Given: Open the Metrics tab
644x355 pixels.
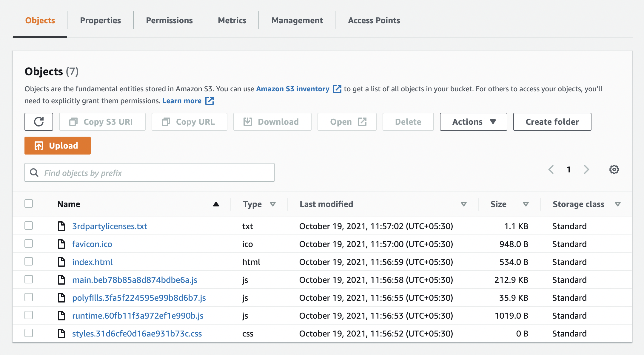Looking at the screenshot, I should coord(232,20).
